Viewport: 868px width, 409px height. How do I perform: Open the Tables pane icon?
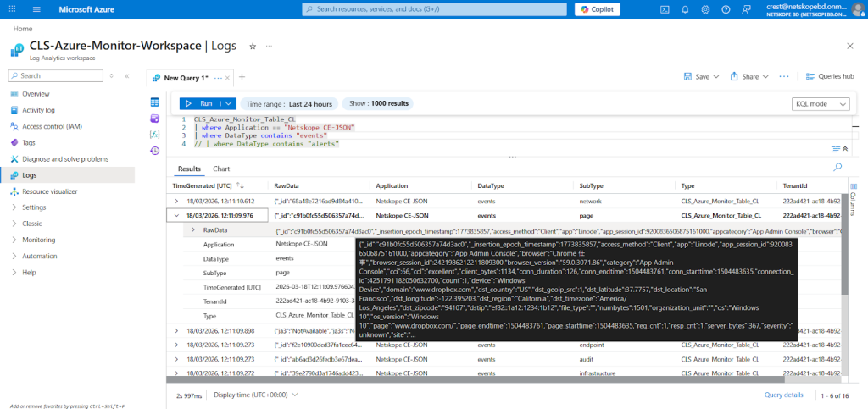click(155, 102)
